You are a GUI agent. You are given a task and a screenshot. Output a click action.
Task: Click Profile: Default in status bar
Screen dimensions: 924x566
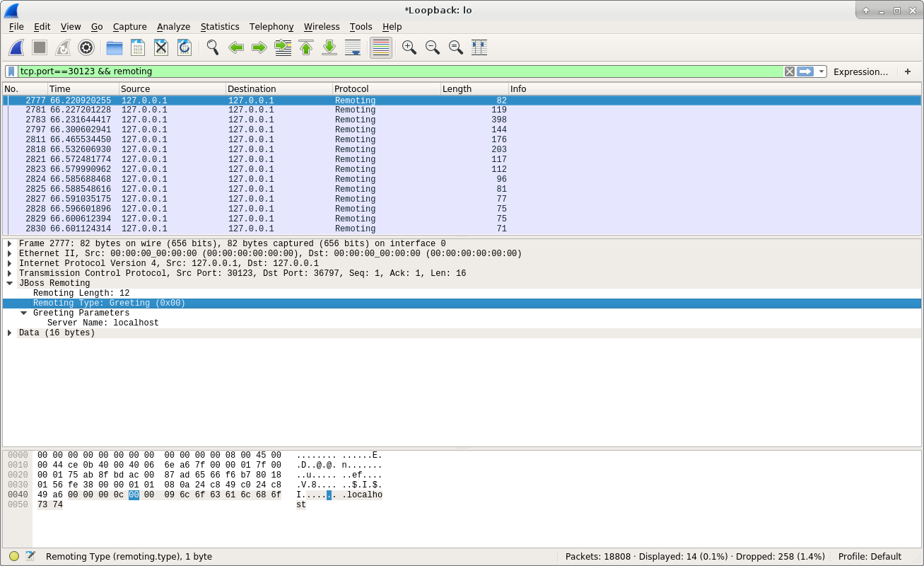point(870,556)
